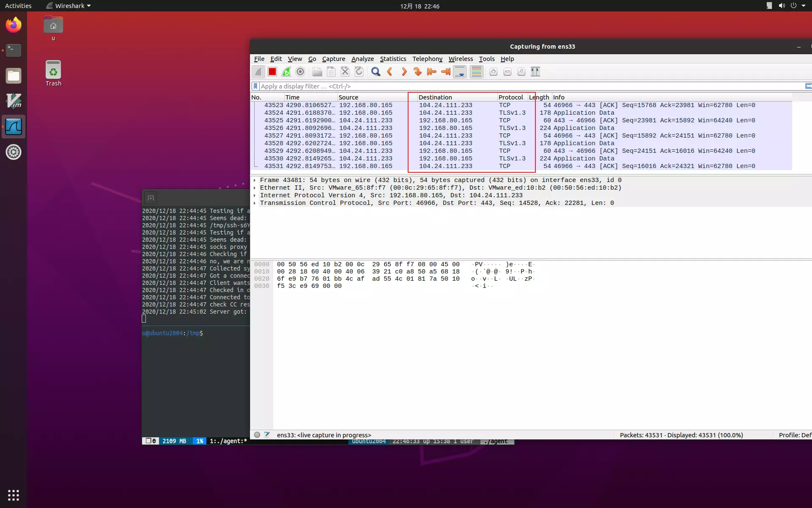
Task: Go to first packet arrow icon
Action: tap(431, 72)
